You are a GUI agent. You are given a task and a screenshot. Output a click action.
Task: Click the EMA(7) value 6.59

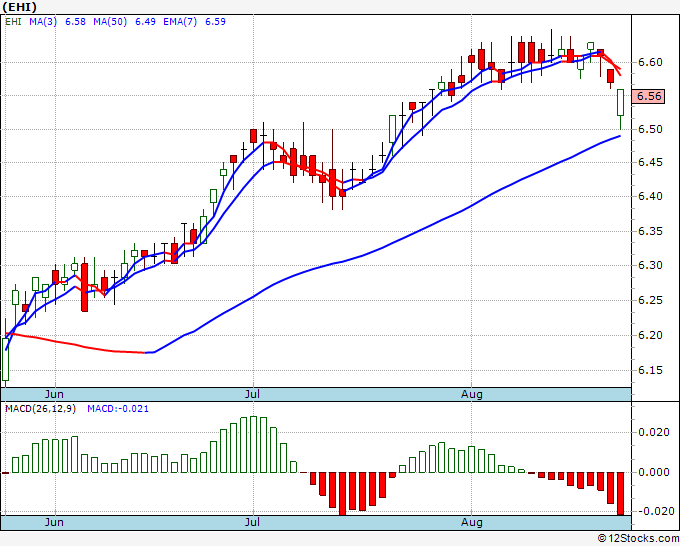pyautogui.click(x=215, y=22)
